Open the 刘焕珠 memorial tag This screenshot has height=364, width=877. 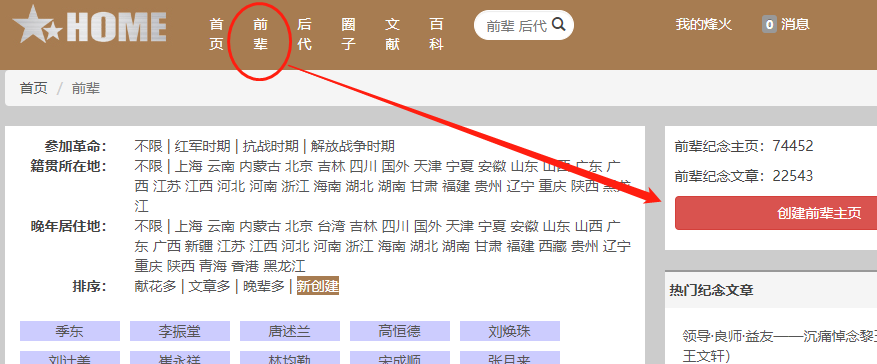510,331
